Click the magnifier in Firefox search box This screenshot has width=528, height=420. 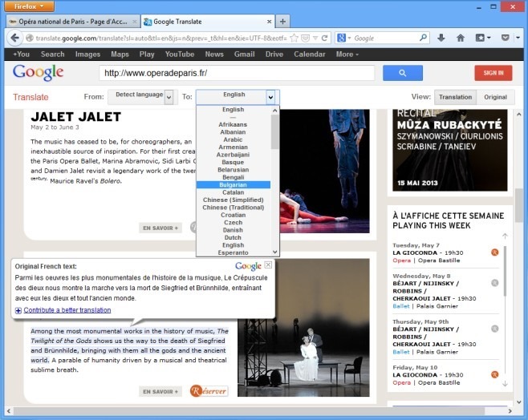[423, 38]
